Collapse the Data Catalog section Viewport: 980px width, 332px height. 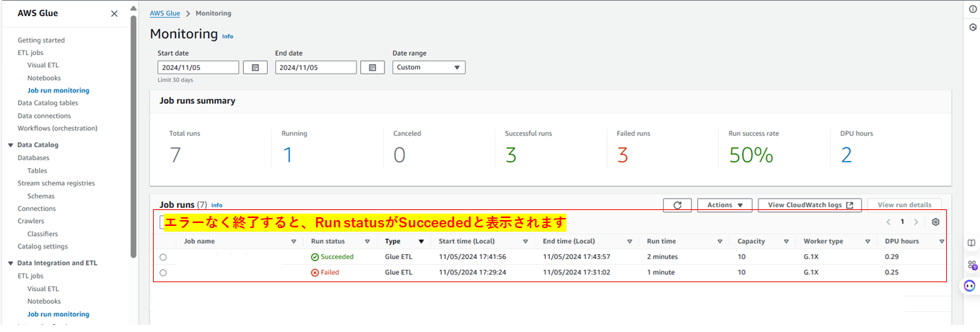(10, 145)
